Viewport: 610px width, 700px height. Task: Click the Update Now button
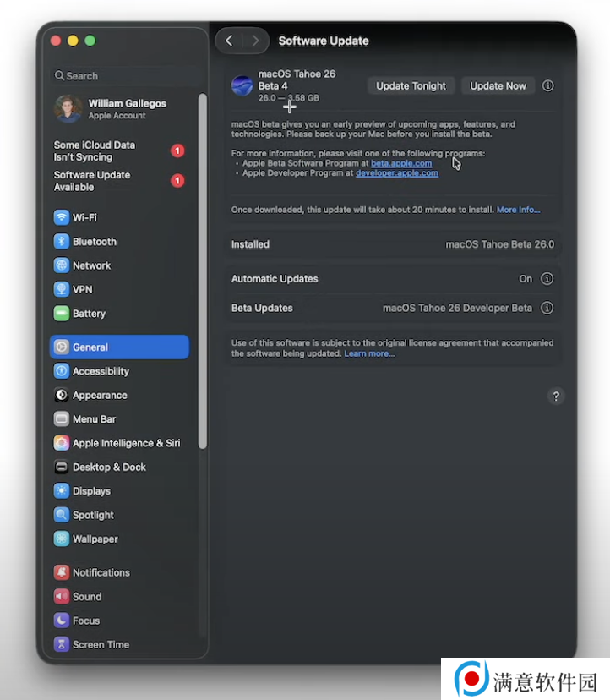click(498, 85)
